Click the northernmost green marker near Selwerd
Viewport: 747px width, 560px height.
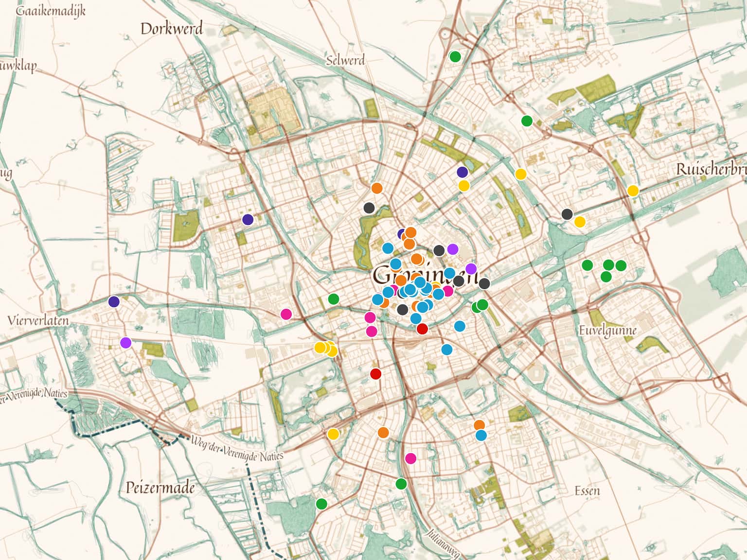[455, 56]
